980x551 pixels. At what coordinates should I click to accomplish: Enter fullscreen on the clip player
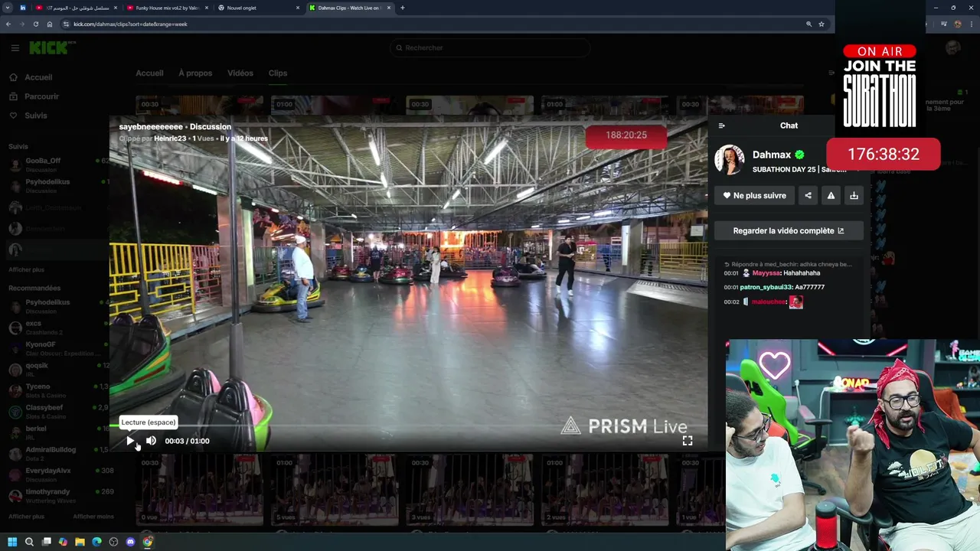tap(688, 441)
